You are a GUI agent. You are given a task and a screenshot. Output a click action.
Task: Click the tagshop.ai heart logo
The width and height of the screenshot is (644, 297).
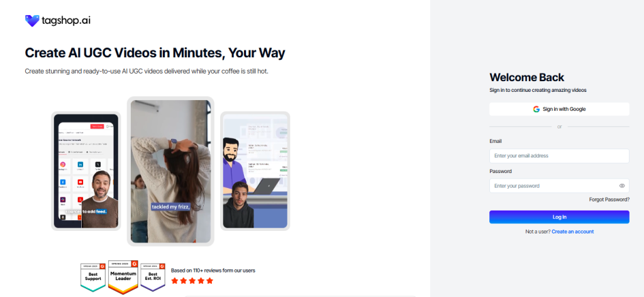pos(32,21)
